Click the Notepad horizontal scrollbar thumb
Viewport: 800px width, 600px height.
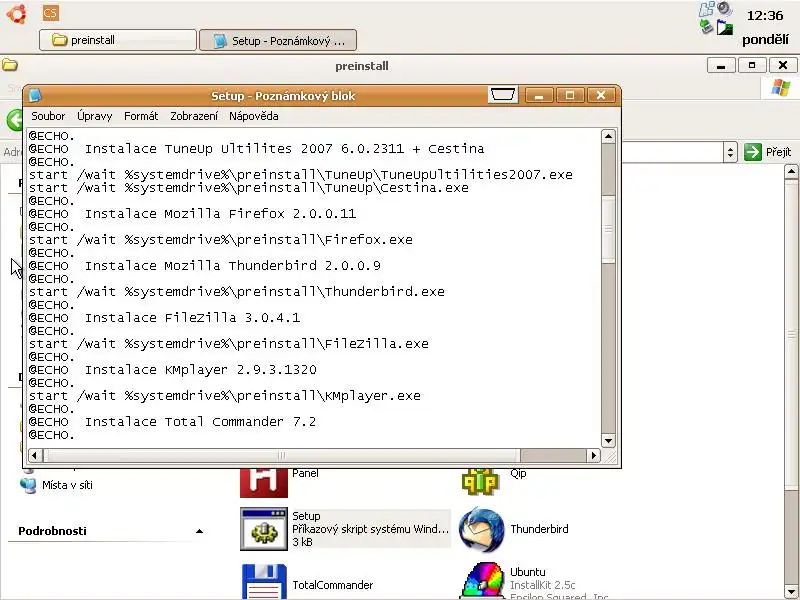click(282, 455)
